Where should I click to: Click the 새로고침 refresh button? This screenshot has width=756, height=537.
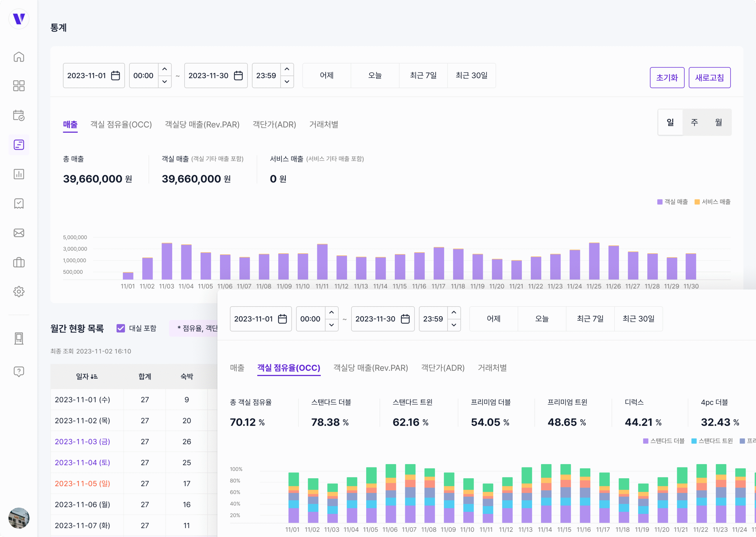(709, 78)
